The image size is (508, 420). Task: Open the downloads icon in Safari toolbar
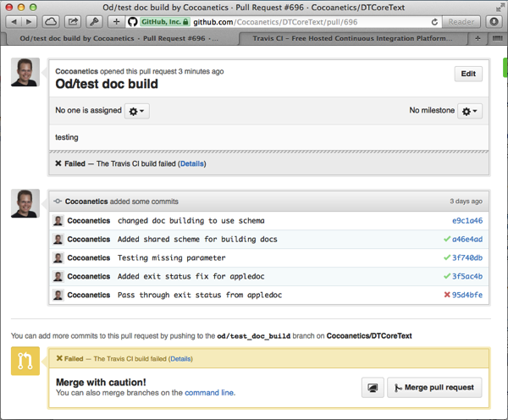click(494, 22)
